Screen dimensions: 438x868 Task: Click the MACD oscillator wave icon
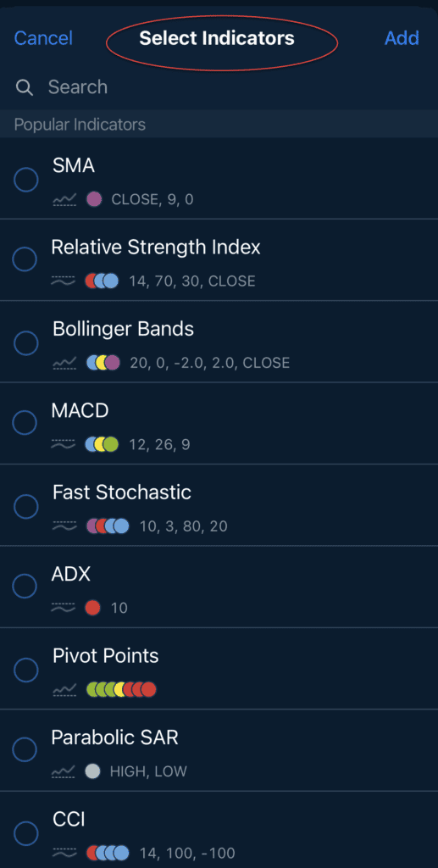click(63, 444)
